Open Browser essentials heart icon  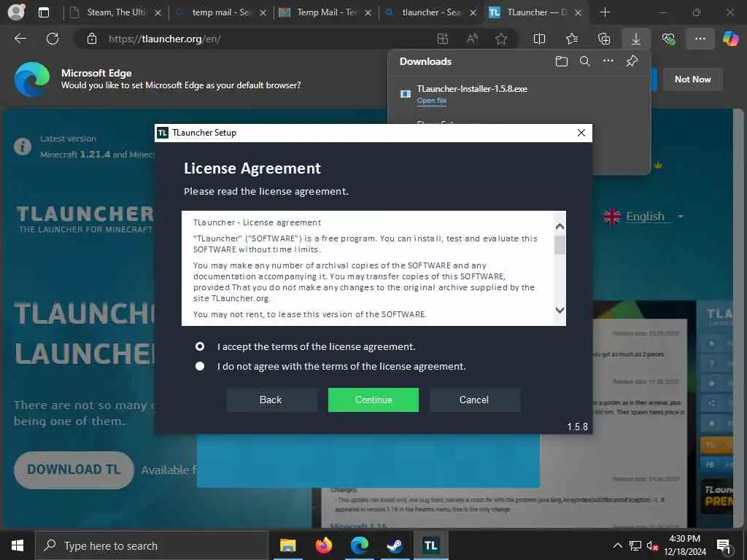[x=668, y=39]
